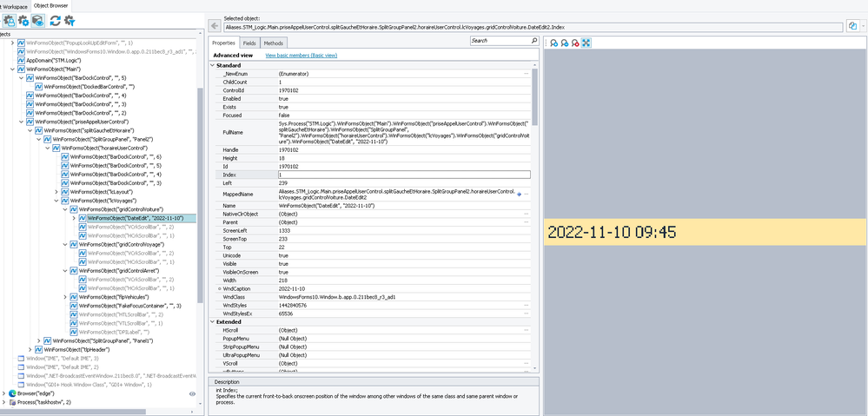Click View basic members link
The image size is (868, 416).
pyautogui.click(x=302, y=55)
